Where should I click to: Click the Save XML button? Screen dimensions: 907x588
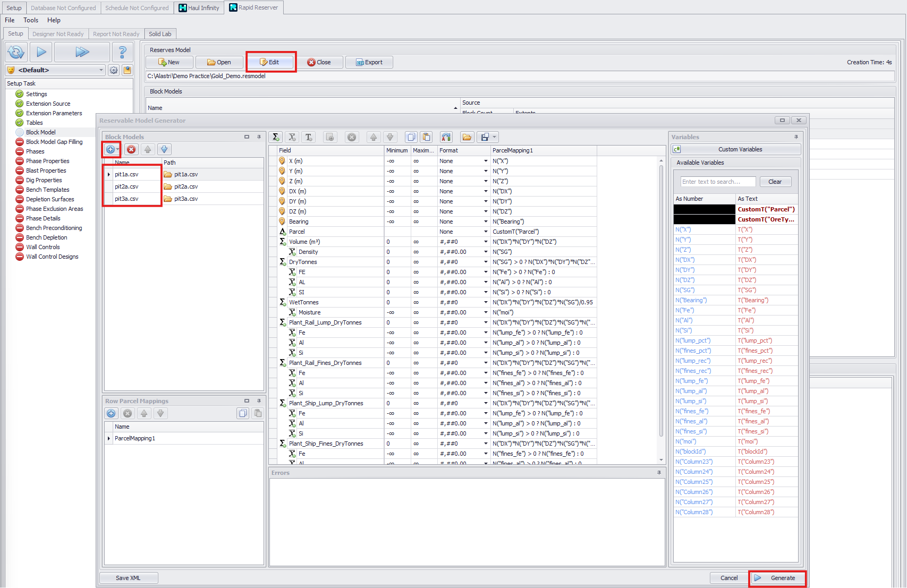[x=128, y=577]
